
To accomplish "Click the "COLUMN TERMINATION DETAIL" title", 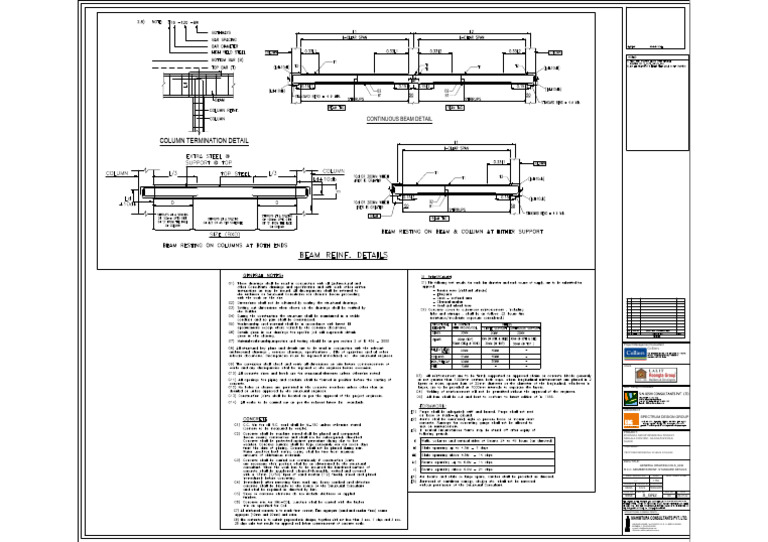I will point(204,141).
